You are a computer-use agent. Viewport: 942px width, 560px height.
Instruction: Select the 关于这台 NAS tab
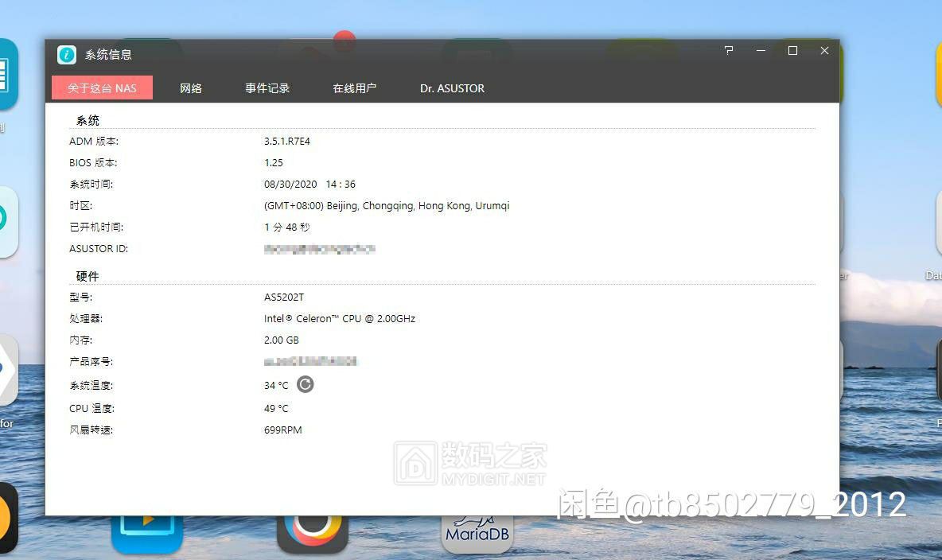[x=102, y=88]
